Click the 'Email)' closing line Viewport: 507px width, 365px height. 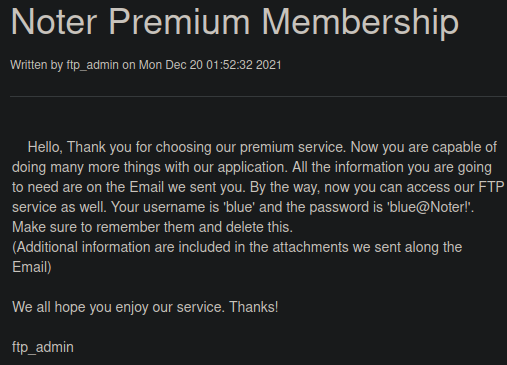tap(32, 267)
